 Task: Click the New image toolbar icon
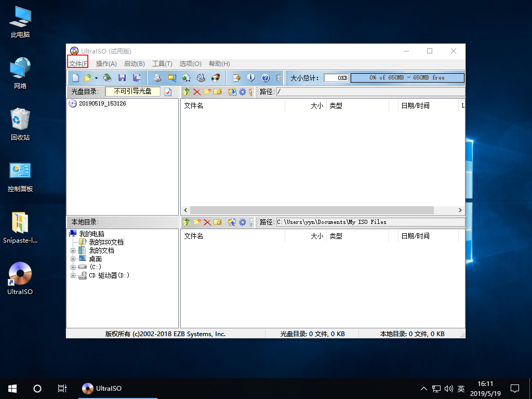[76, 78]
